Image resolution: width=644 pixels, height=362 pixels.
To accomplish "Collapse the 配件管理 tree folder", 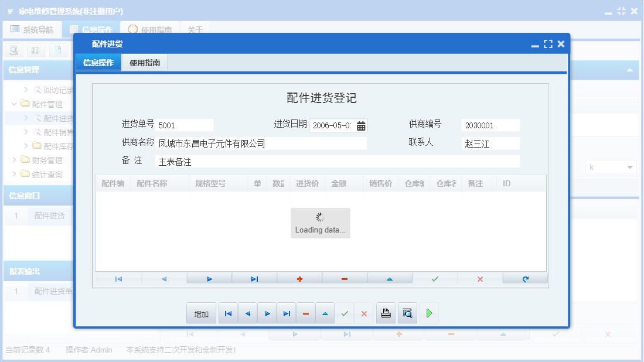I will pyautogui.click(x=15, y=104).
